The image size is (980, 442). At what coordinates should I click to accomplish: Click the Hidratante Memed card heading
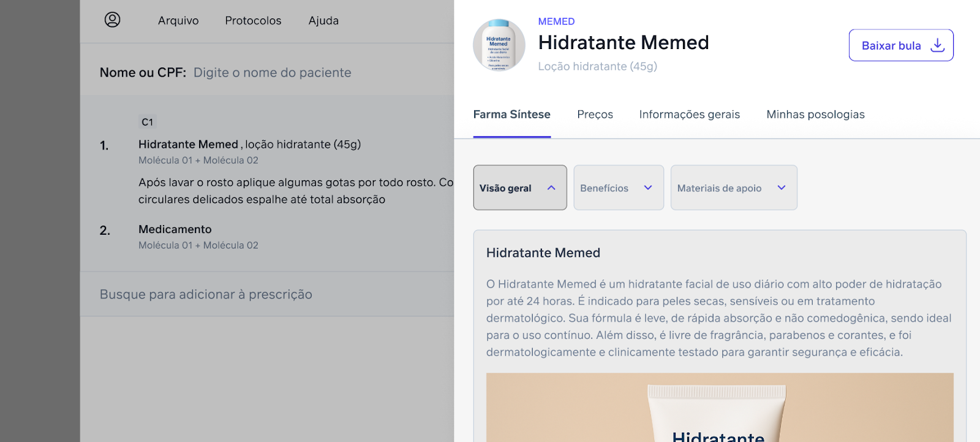point(543,253)
